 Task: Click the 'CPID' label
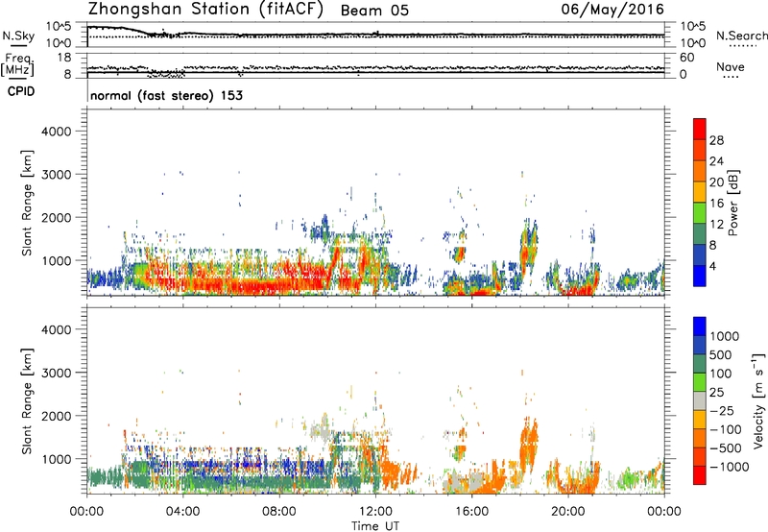(21, 91)
